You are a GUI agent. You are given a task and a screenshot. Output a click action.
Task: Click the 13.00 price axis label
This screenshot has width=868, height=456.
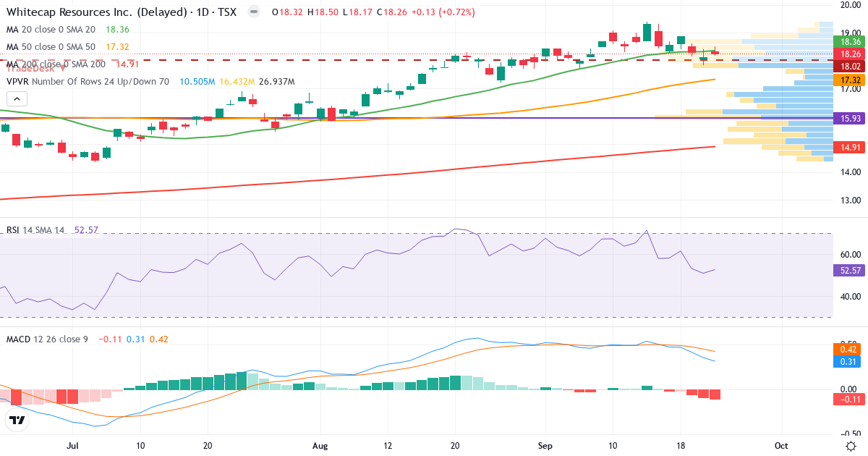click(850, 200)
